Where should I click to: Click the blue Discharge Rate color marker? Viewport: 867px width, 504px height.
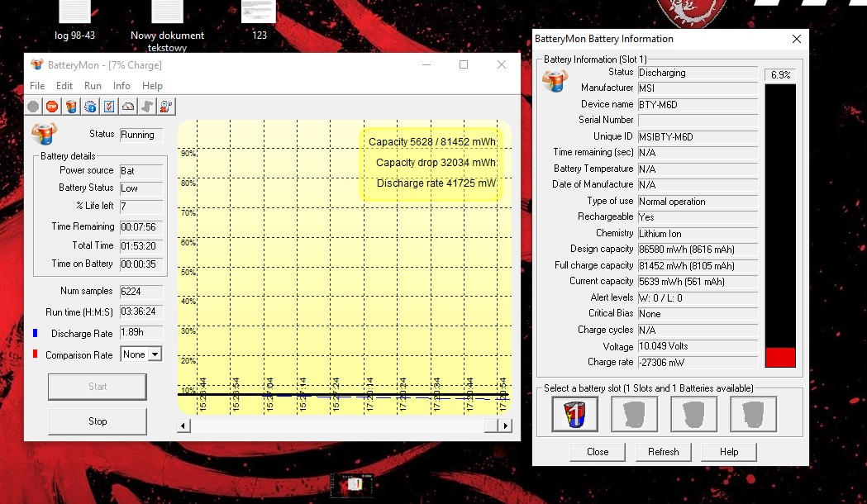pos(36,333)
